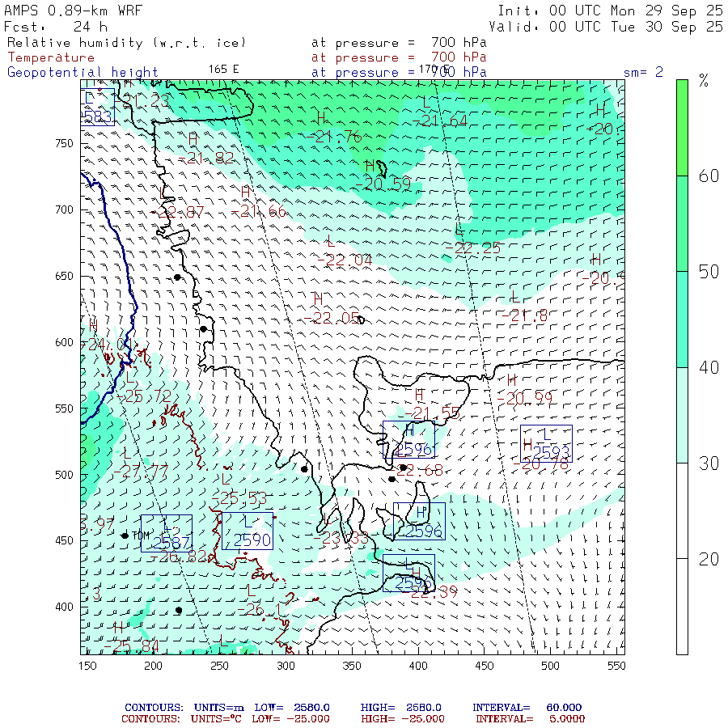Pick the colorbar segment between 50 and 60
This screenshot has height=728, width=728.
click(682, 223)
